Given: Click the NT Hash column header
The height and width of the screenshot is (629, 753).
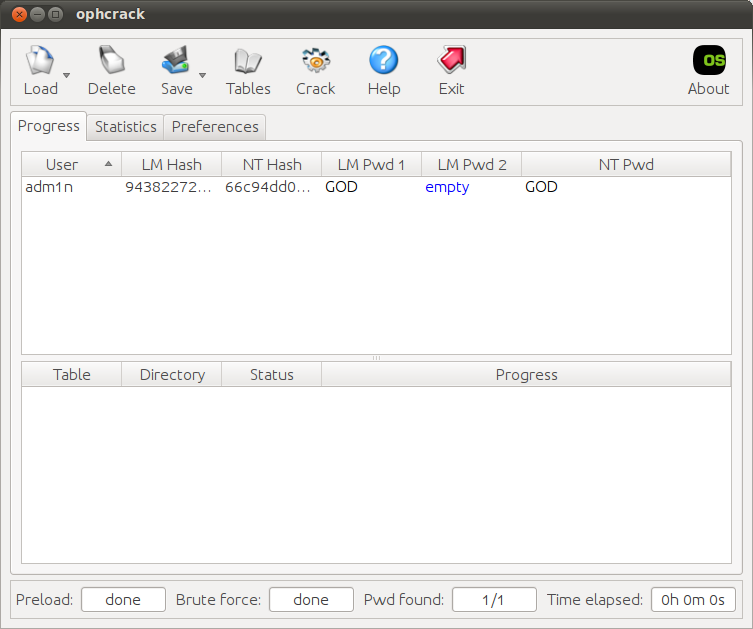Looking at the screenshot, I should (272, 165).
